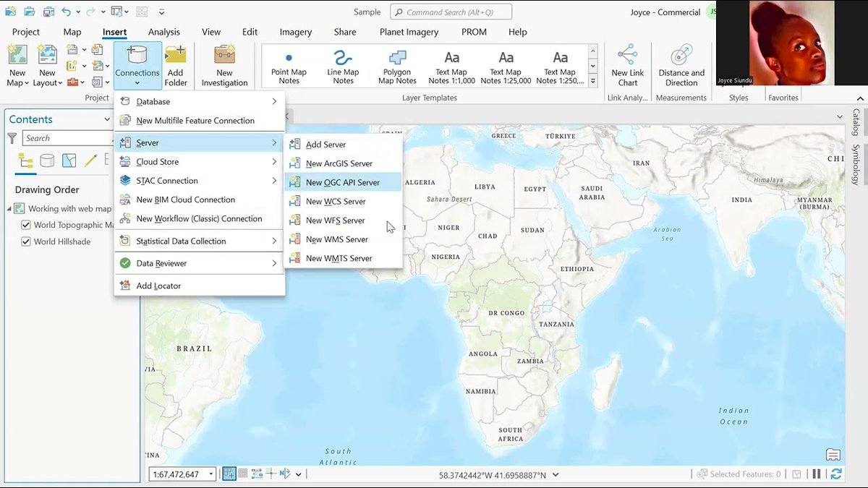
Task: Switch to List By Data Source cylinder icon
Action: [47, 160]
